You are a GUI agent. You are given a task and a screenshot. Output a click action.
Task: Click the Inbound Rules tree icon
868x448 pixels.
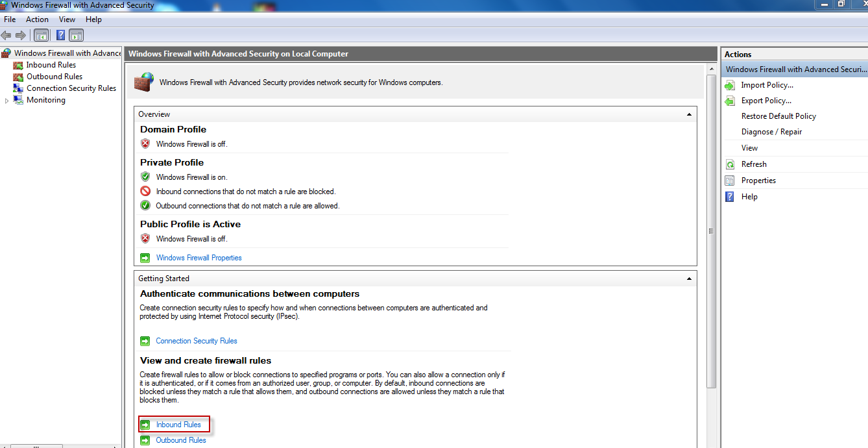tap(18, 65)
